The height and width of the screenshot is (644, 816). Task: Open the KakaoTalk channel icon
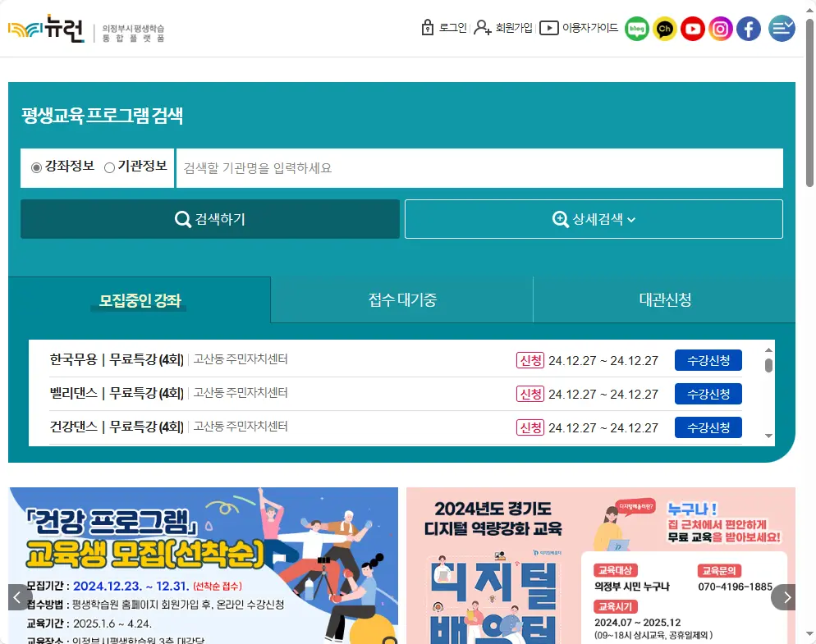coord(665,29)
